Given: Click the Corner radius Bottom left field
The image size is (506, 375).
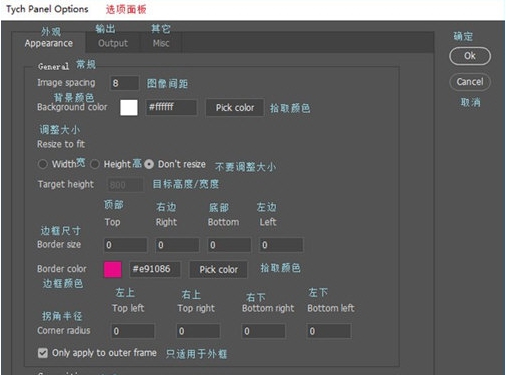Looking at the screenshot, I should pos(329,331).
